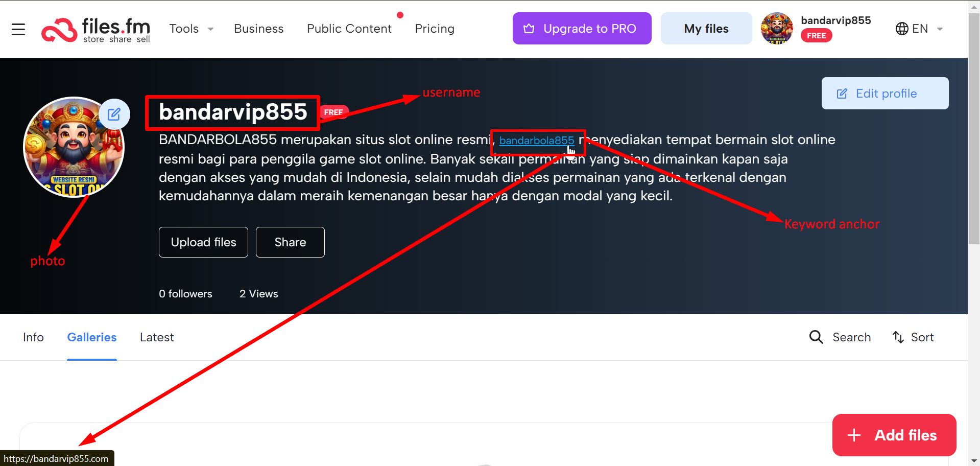Expand the Tools dropdown menu
980x466 pixels.
192,29
